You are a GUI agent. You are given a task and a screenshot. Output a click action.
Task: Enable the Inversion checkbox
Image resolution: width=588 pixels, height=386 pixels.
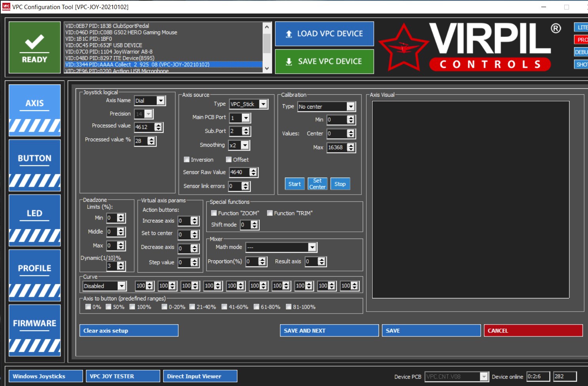tap(187, 160)
